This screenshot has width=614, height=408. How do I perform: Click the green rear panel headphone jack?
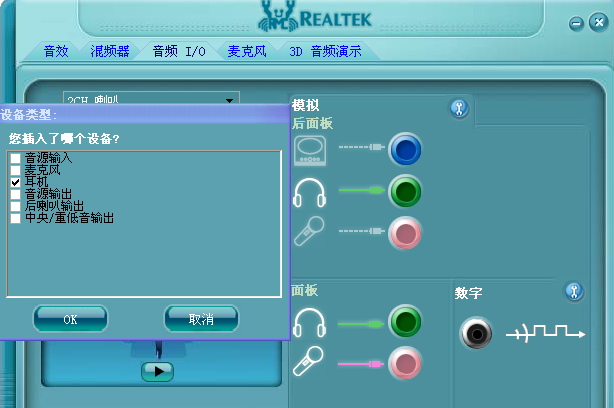click(x=405, y=190)
